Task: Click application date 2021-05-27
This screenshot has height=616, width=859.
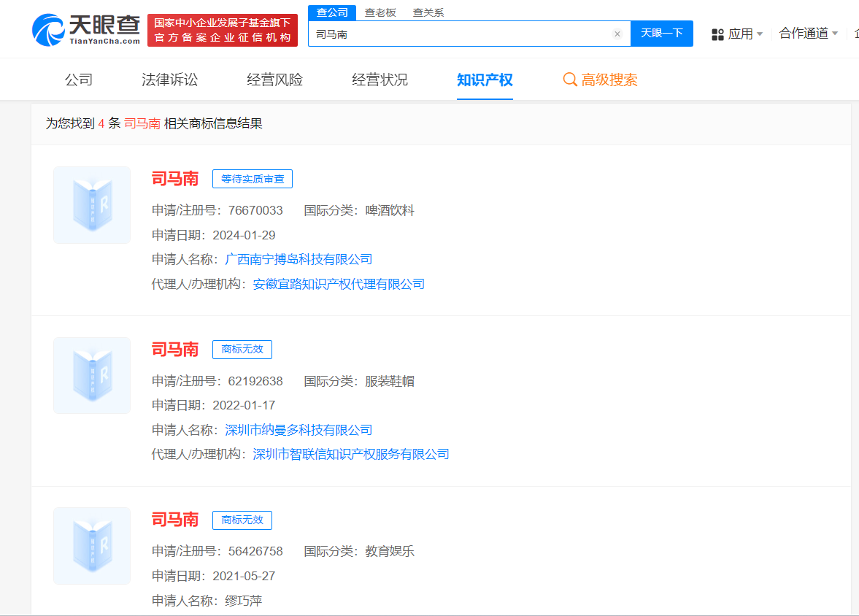Action: click(x=244, y=576)
